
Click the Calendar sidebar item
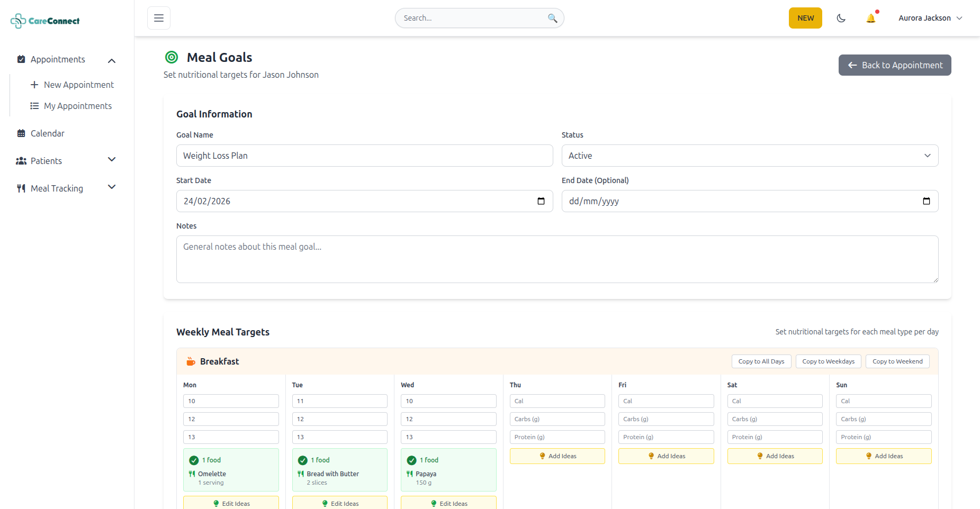[x=47, y=133]
